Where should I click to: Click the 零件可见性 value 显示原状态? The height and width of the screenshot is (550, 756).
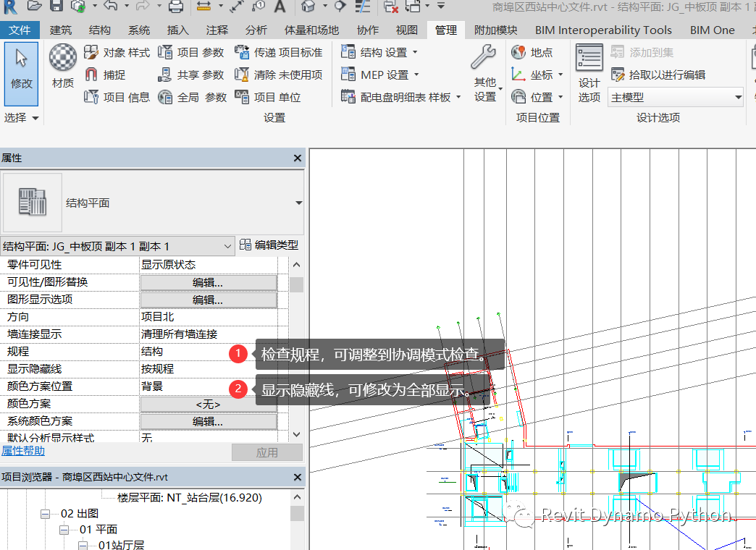209,265
